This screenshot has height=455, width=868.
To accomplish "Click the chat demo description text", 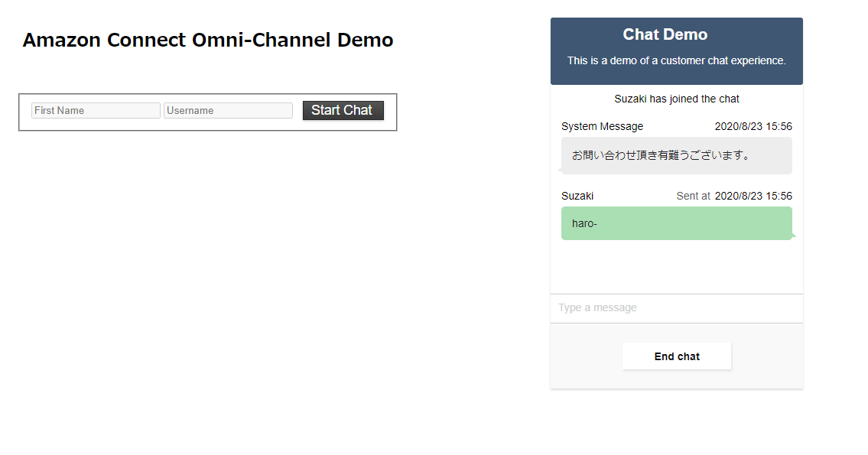I will click(676, 60).
